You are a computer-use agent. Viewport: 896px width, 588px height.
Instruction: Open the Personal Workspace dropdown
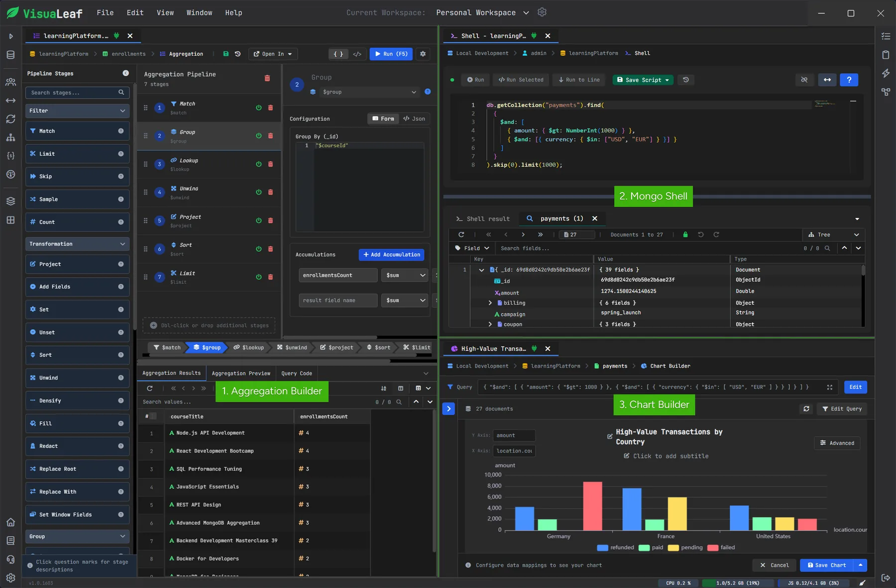(482, 12)
